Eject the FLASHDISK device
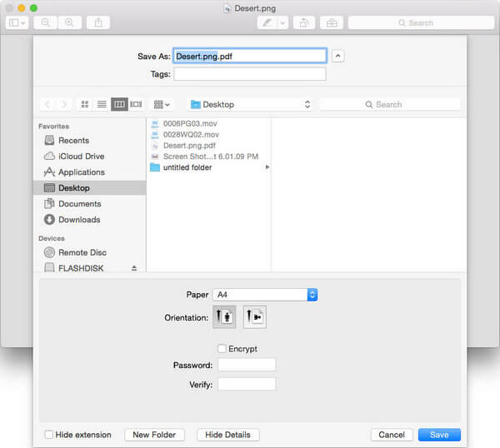 134,268
